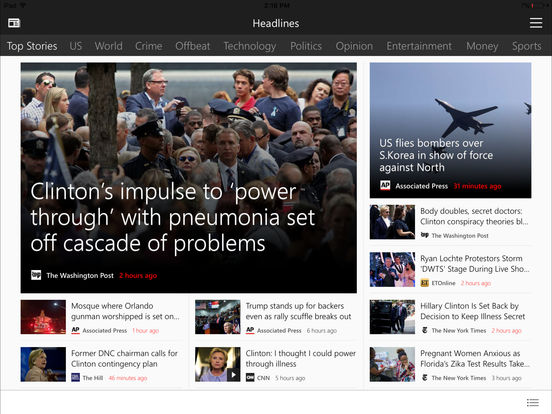Screen dimensions: 552x414
Task: Tap the ETOnline source icon
Action: [x=425, y=283]
